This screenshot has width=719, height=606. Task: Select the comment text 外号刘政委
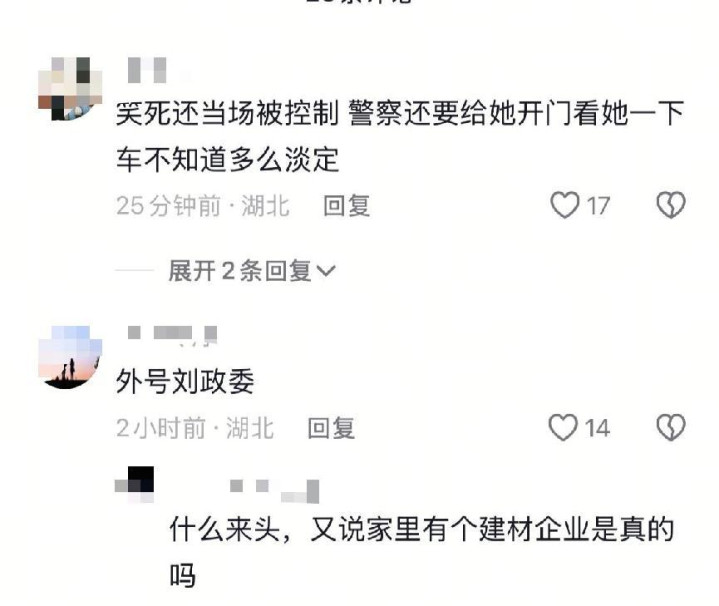tap(185, 381)
